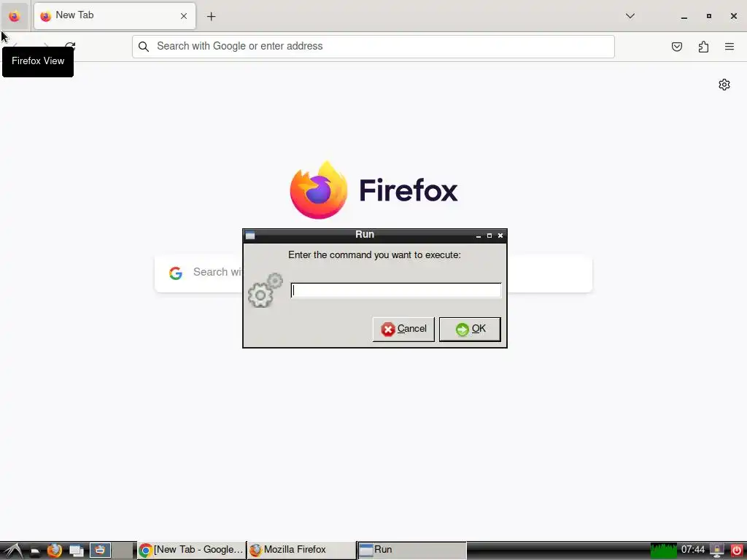
Task: Open the LXDE start menu
Action: [13, 551]
